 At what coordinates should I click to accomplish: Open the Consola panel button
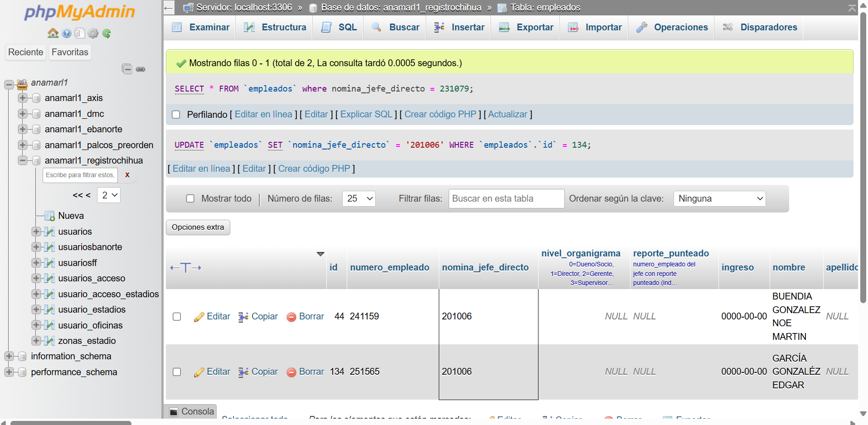(x=191, y=412)
